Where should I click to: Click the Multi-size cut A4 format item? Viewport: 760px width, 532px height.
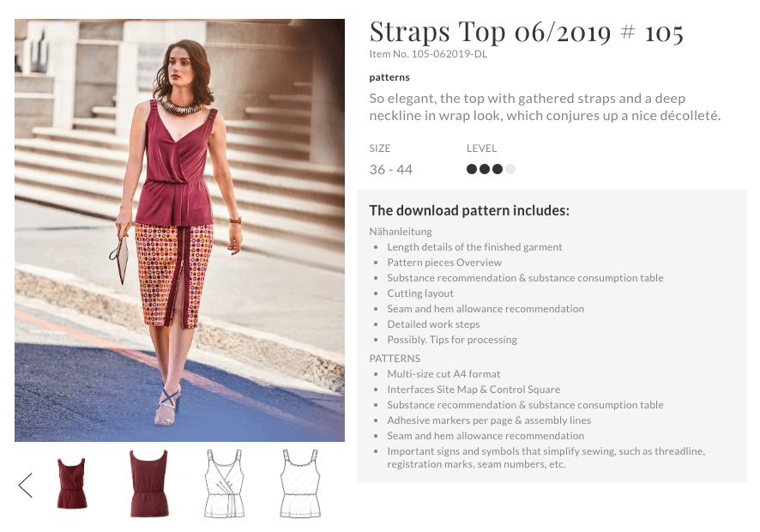click(x=443, y=374)
